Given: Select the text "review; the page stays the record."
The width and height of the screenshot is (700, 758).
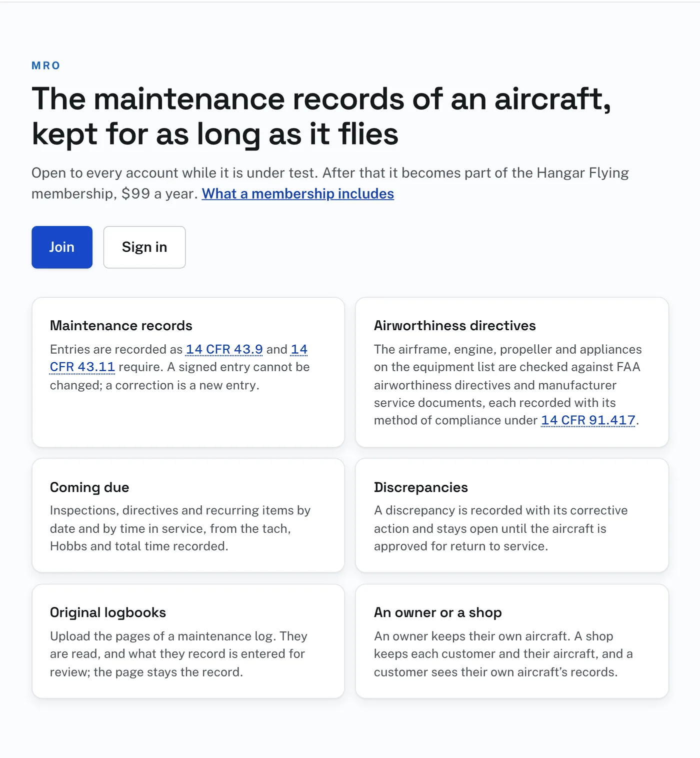Looking at the screenshot, I should click(146, 672).
